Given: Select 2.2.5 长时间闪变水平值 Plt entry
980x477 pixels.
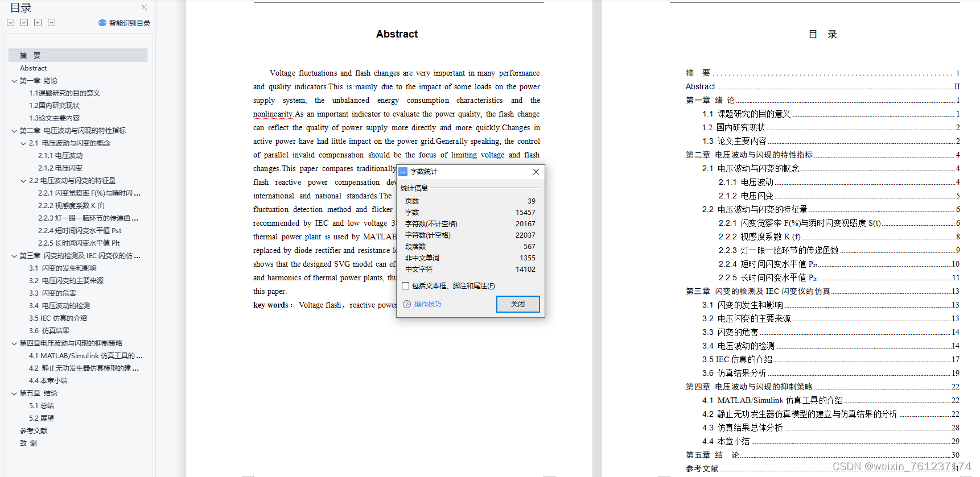Looking at the screenshot, I should click(x=79, y=243).
